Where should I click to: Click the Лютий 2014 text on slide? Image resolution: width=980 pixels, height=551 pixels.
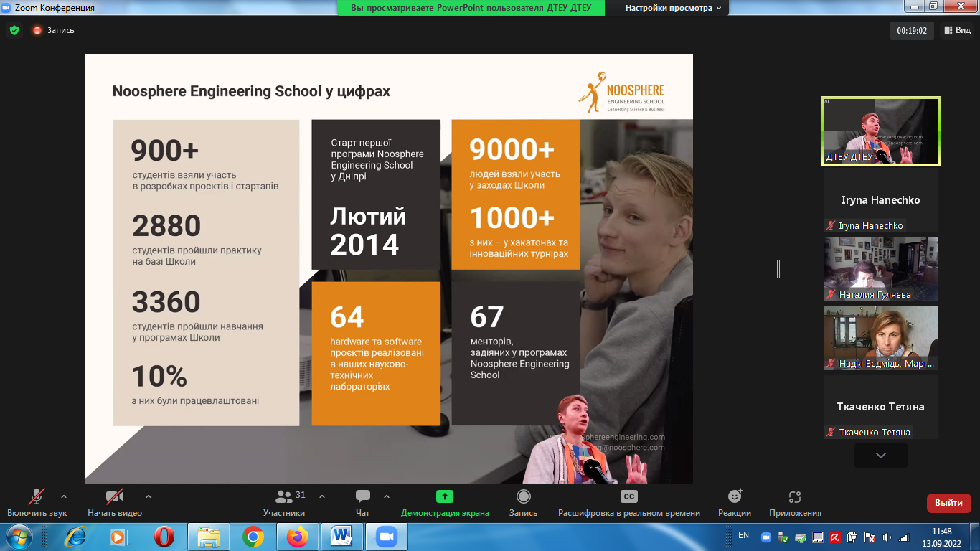(x=368, y=230)
